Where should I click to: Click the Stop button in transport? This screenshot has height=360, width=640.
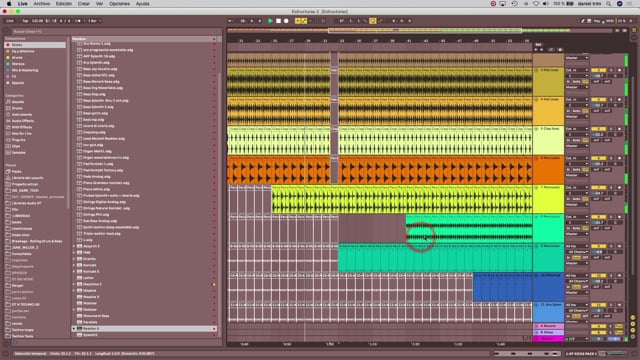pos(278,21)
